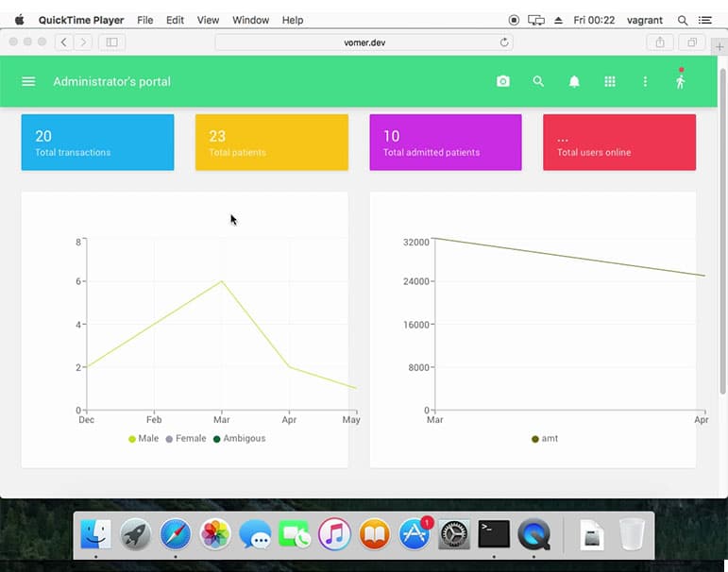Toggle the Male series in legend

(x=144, y=438)
